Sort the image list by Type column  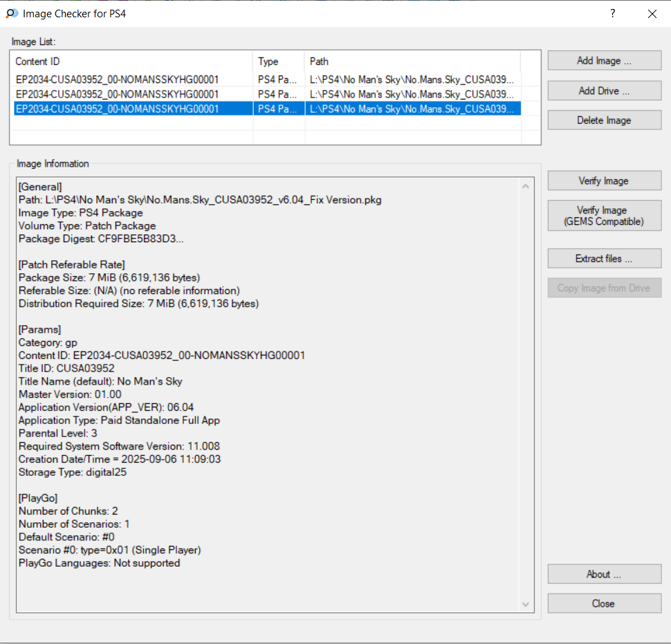279,62
